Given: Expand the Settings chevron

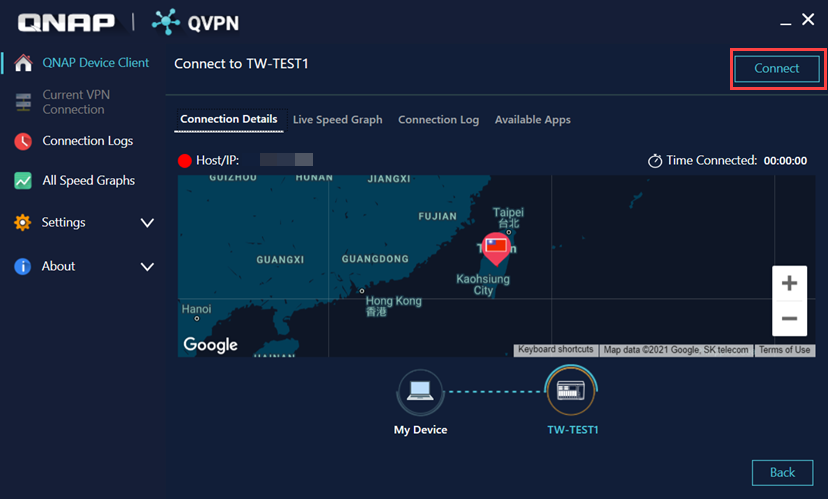Looking at the screenshot, I should click(x=147, y=223).
